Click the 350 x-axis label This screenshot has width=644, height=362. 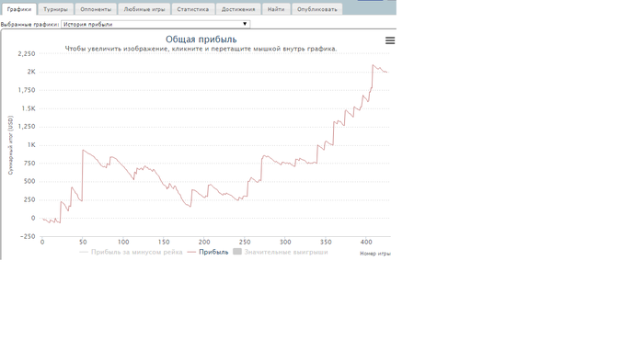pyautogui.click(x=326, y=242)
